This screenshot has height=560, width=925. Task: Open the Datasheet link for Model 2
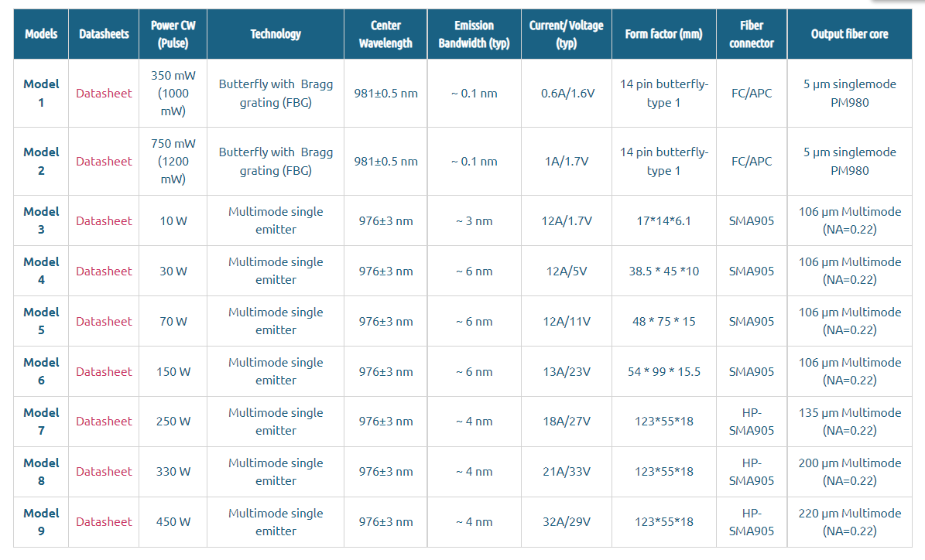104,161
